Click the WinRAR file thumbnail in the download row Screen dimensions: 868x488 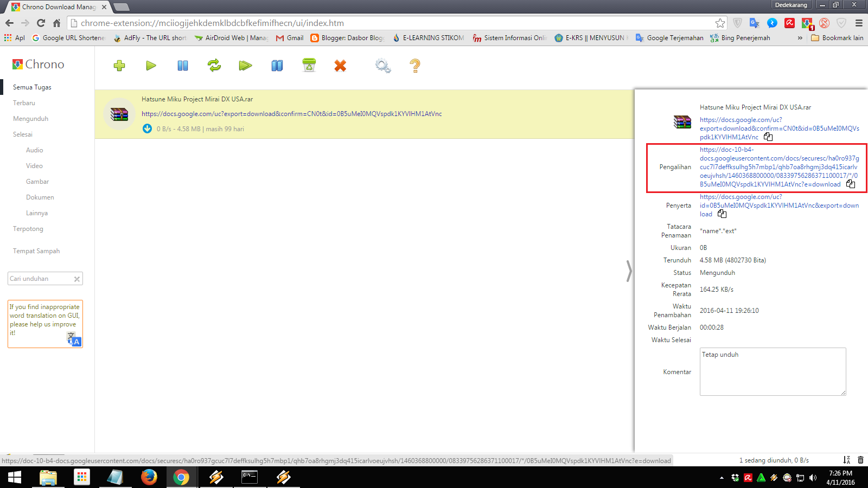(x=119, y=114)
